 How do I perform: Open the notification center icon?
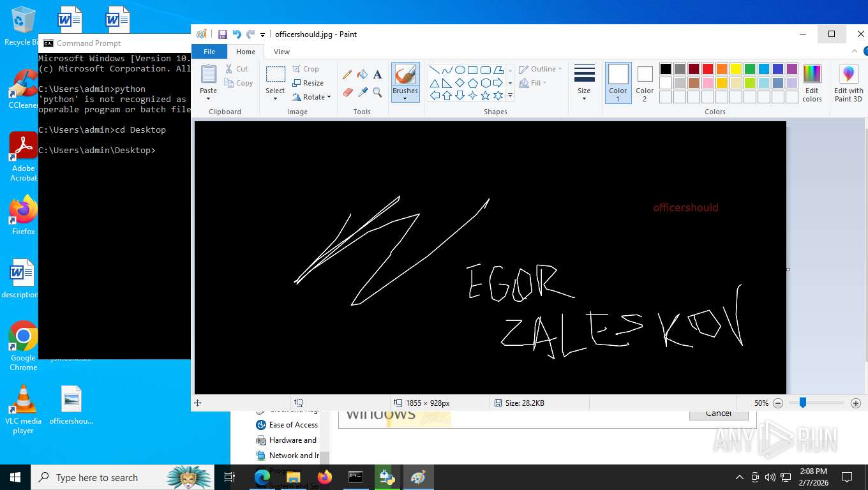click(847, 477)
